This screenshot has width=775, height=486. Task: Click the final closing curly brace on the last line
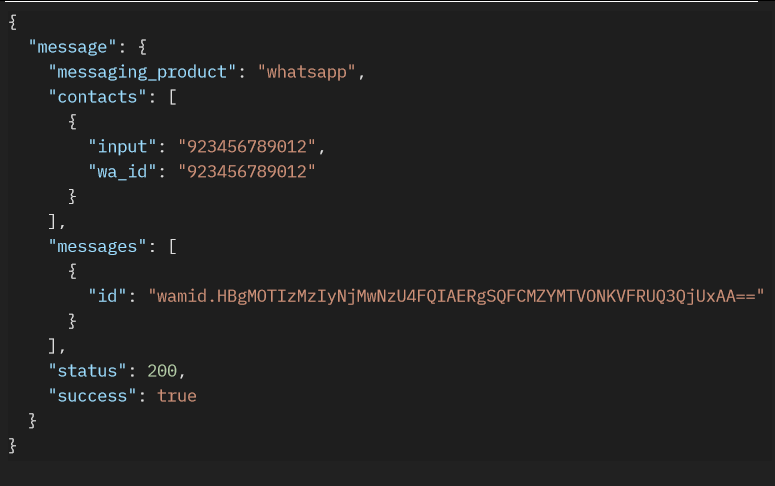12,445
